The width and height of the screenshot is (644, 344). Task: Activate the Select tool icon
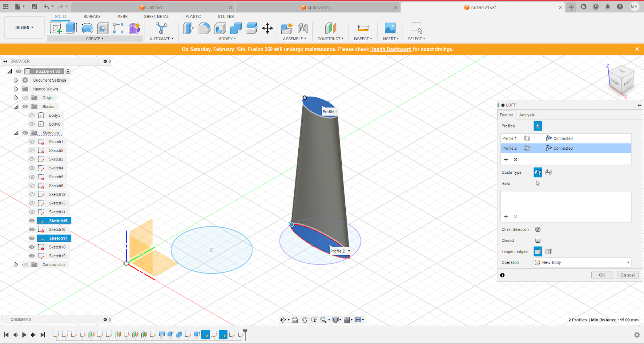416,28
